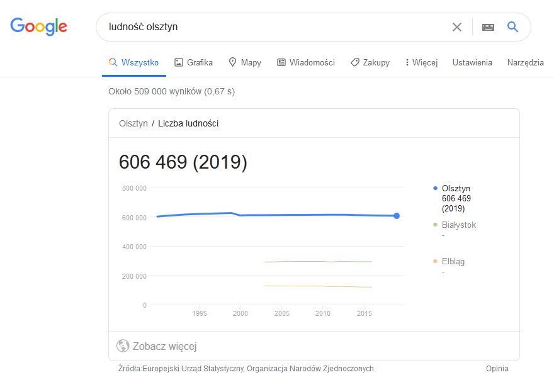Image resolution: width=554 pixels, height=392 pixels.
Task: Click the Zobacz więcej link
Action: [165, 346]
